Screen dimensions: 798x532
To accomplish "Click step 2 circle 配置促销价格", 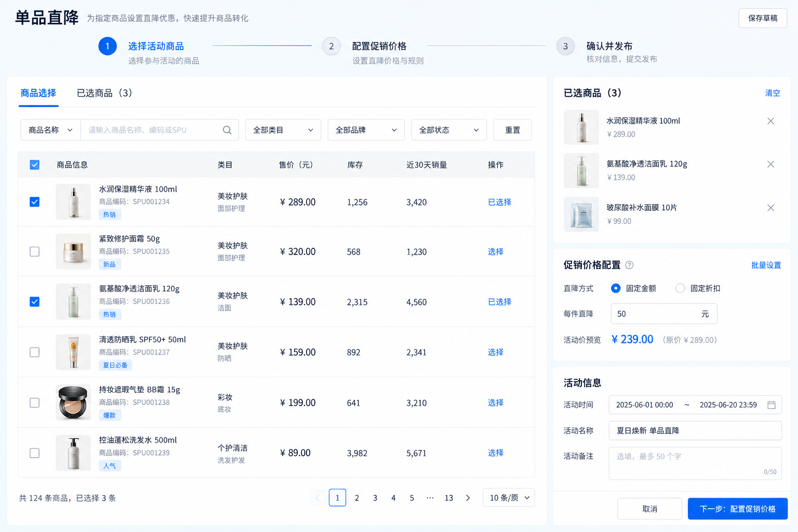I will click(x=331, y=46).
